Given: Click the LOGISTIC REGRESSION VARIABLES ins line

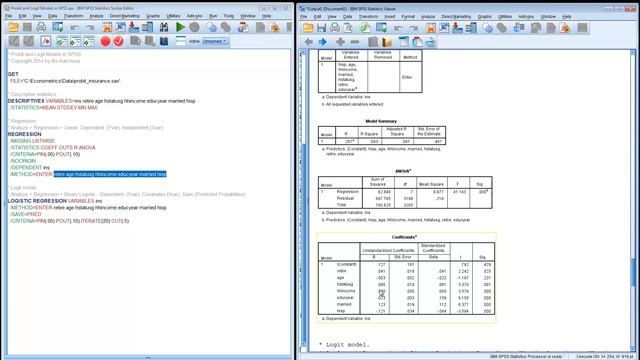Looking at the screenshot, I should click(x=55, y=201).
